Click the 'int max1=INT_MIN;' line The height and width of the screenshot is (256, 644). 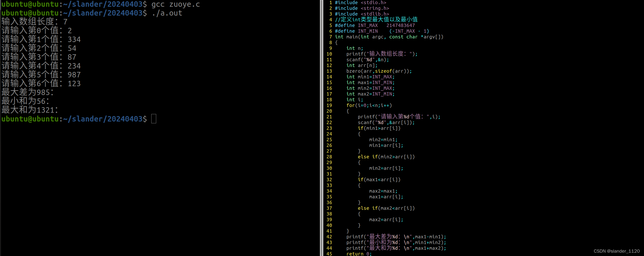click(370, 83)
